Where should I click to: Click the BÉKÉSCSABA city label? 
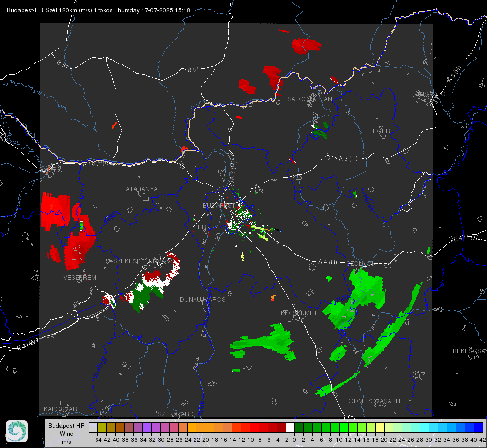pyautogui.click(x=470, y=351)
